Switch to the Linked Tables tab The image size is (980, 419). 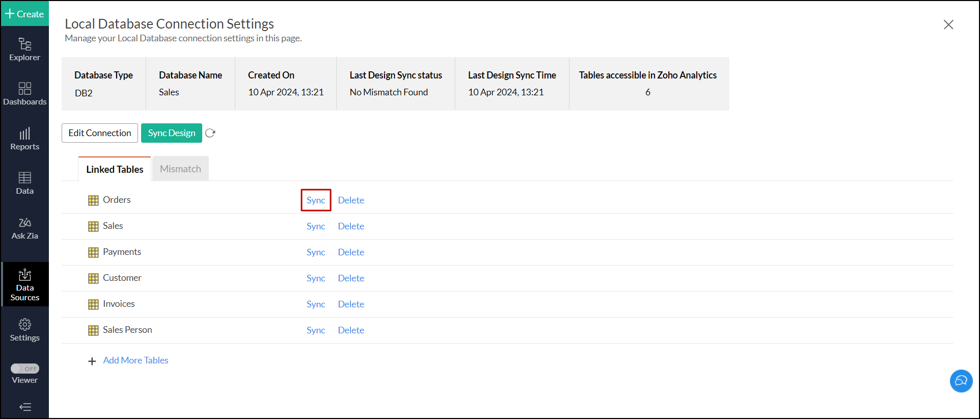[115, 169]
